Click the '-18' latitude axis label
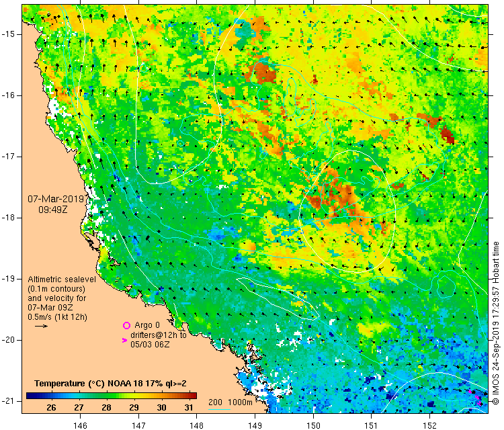 click(7, 218)
